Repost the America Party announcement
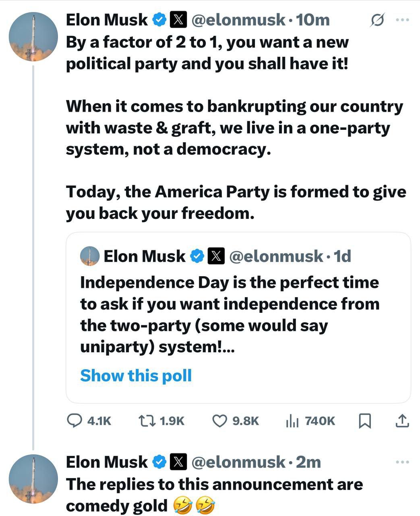This screenshot has width=420, height=516. click(145, 421)
